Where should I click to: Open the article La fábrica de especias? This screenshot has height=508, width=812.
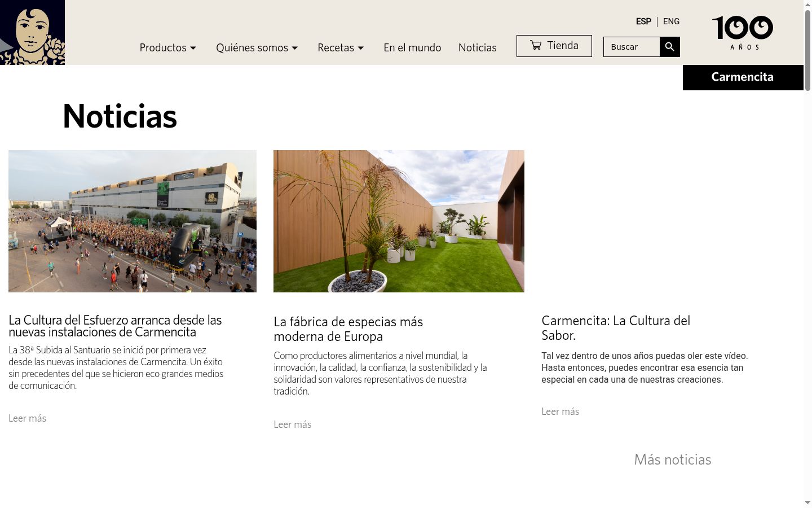pyautogui.click(x=348, y=329)
